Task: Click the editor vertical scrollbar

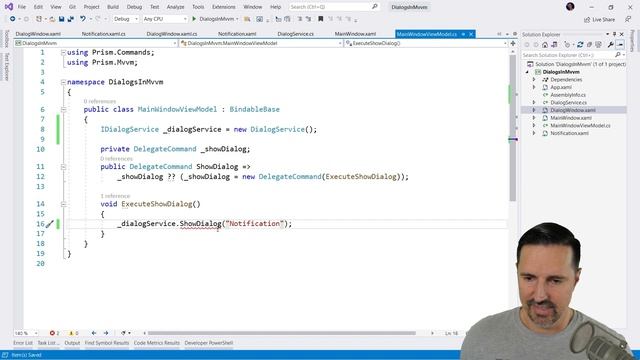Action: [513, 128]
